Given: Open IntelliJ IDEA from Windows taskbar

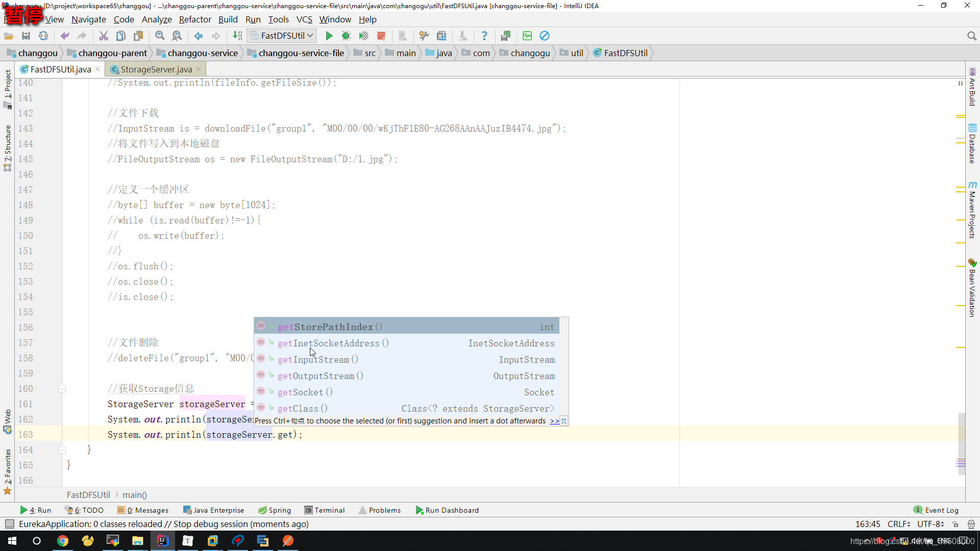Looking at the screenshot, I should [x=162, y=541].
